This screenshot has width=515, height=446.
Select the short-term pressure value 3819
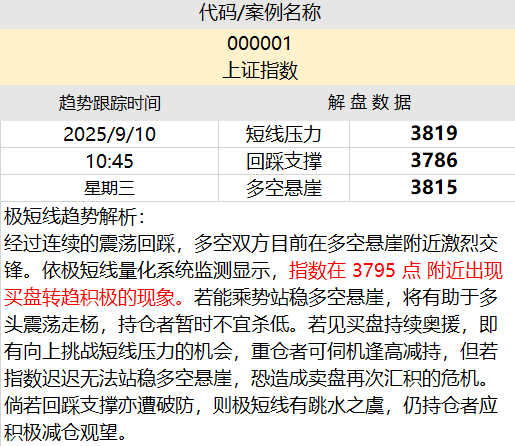[433, 133]
